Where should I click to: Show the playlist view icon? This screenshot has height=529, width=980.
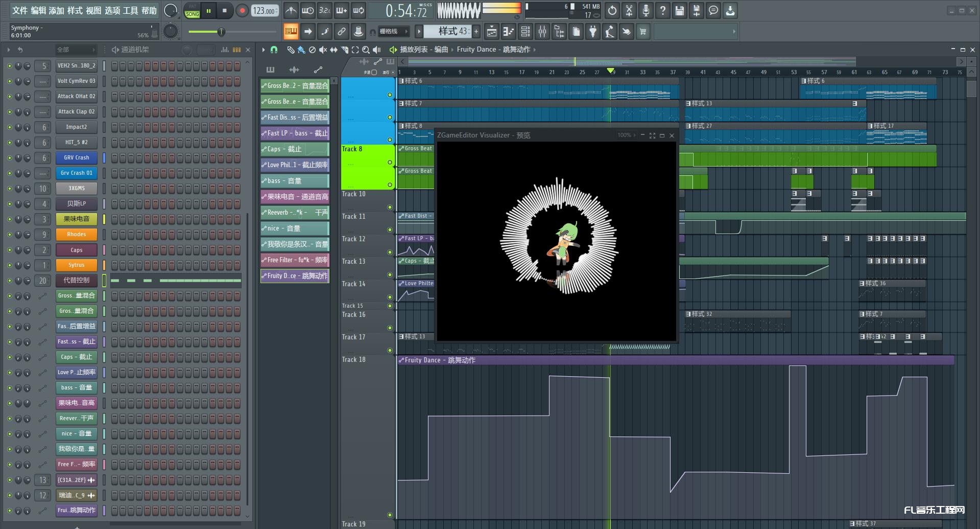(491, 32)
